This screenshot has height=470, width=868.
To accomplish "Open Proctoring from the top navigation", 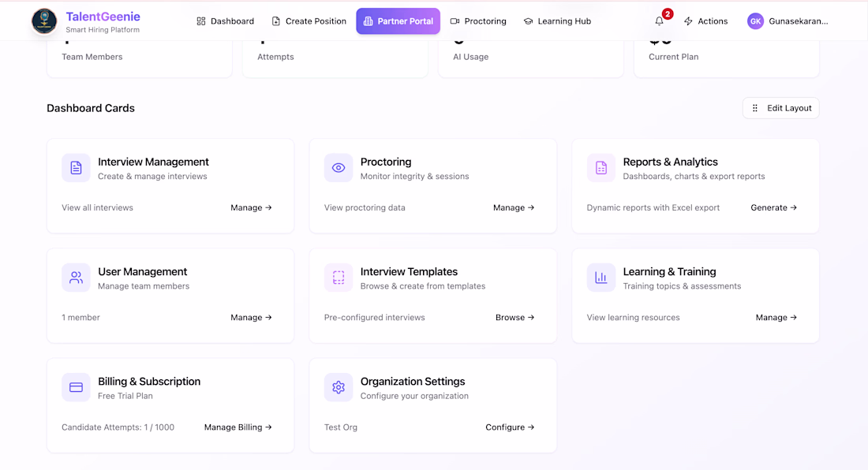I will click(x=478, y=21).
